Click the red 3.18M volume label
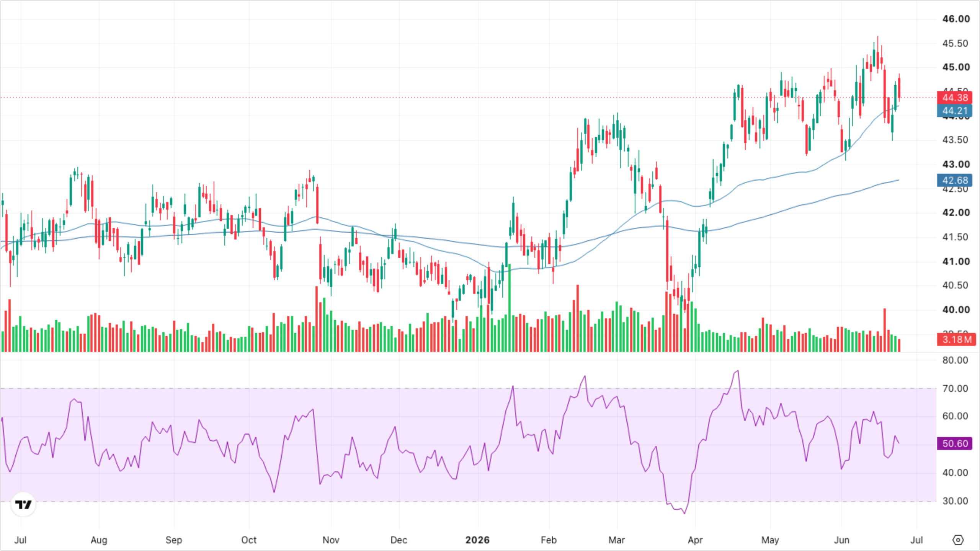The height and width of the screenshot is (551, 980). 956,339
